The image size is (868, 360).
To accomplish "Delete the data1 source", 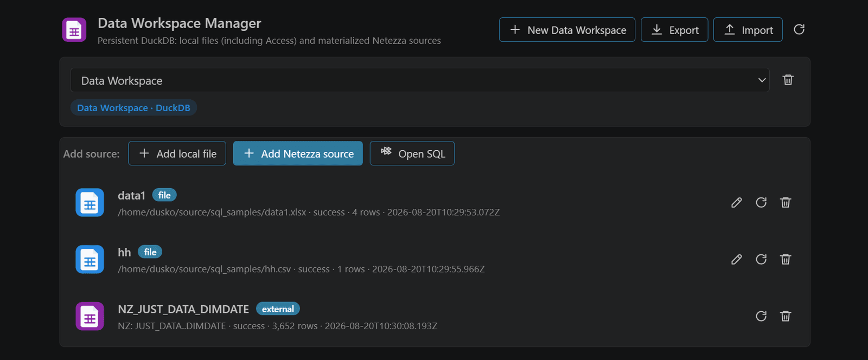I will [x=786, y=203].
